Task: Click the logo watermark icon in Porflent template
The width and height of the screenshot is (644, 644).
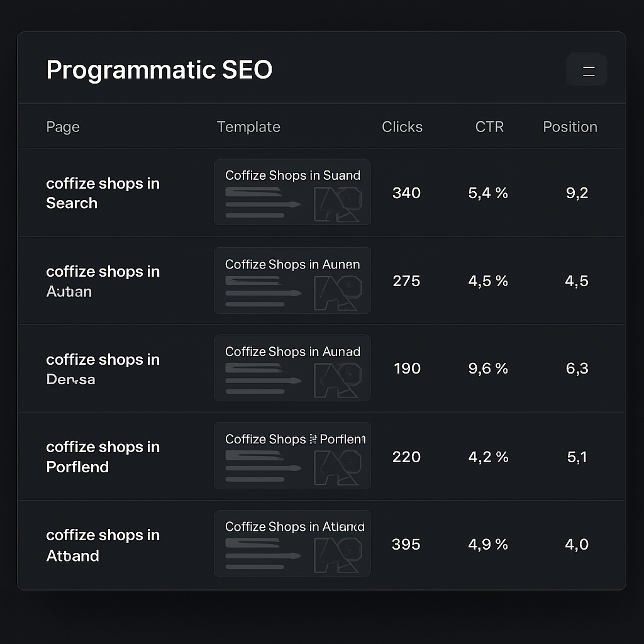Action: click(x=340, y=469)
